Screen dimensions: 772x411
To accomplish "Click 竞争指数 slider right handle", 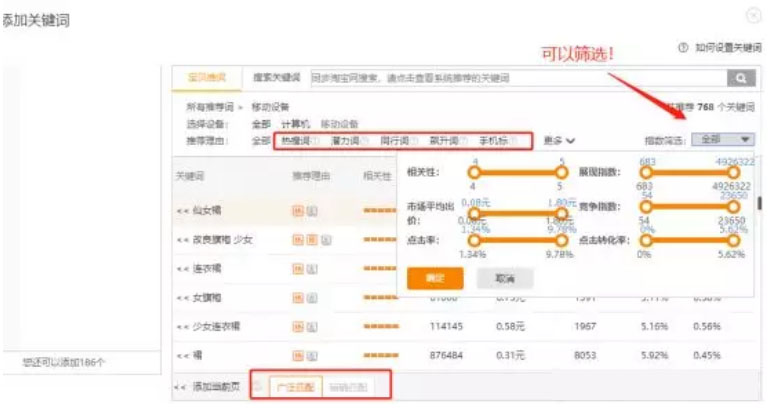I will click(734, 207).
